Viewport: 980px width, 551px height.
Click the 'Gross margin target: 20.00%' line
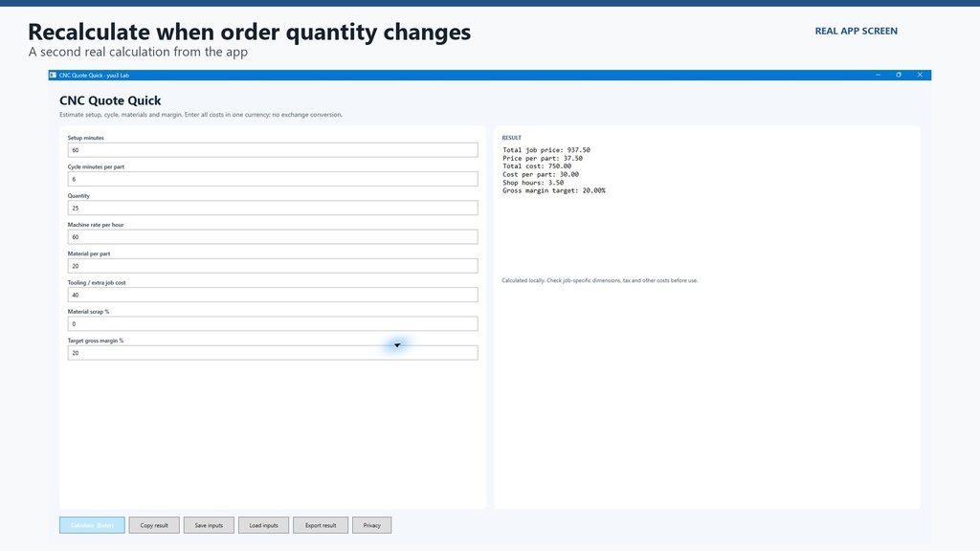pos(554,190)
